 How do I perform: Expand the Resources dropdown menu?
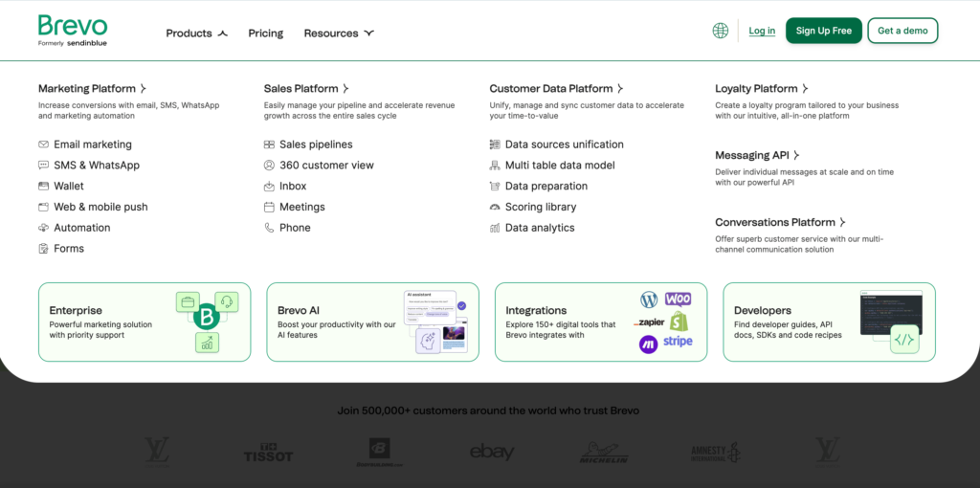click(339, 33)
